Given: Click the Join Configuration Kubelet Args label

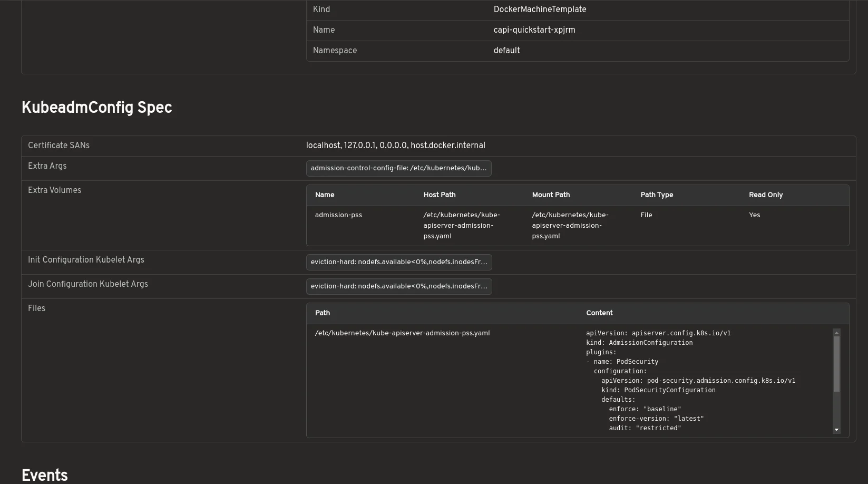Looking at the screenshot, I should pos(88,284).
